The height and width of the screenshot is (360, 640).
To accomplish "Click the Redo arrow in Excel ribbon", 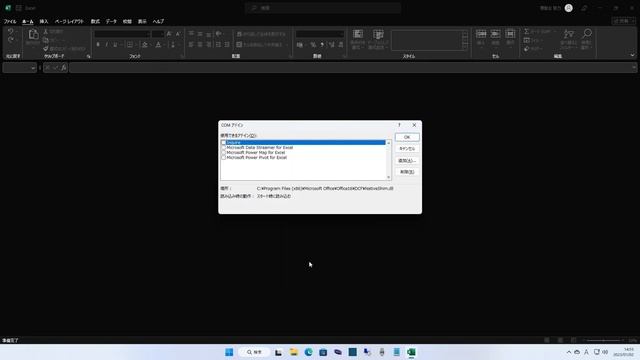I will pyautogui.click(x=11, y=40).
